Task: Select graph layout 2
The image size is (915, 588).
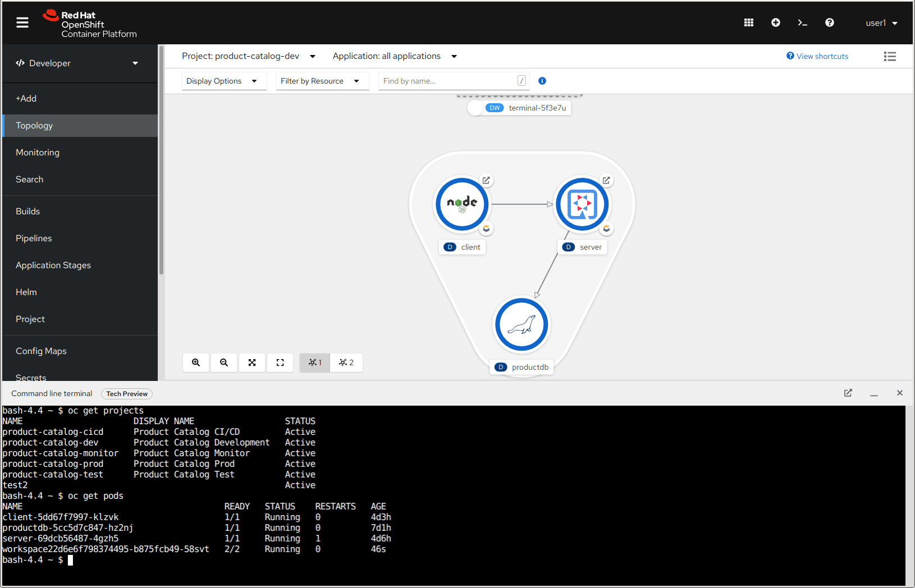Action: click(x=346, y=362)
